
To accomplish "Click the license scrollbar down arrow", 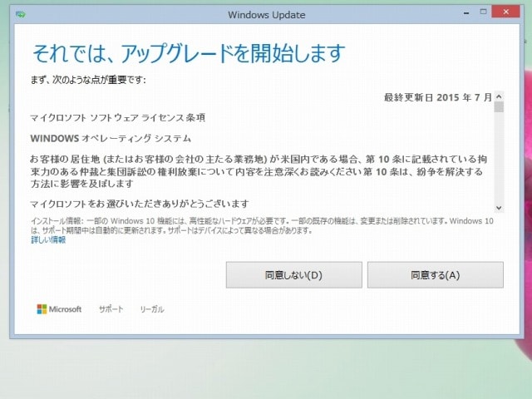I will (499, 207).
